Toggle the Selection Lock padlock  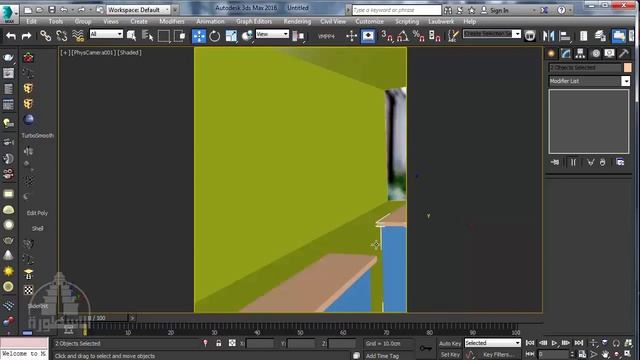coord(219,343)
